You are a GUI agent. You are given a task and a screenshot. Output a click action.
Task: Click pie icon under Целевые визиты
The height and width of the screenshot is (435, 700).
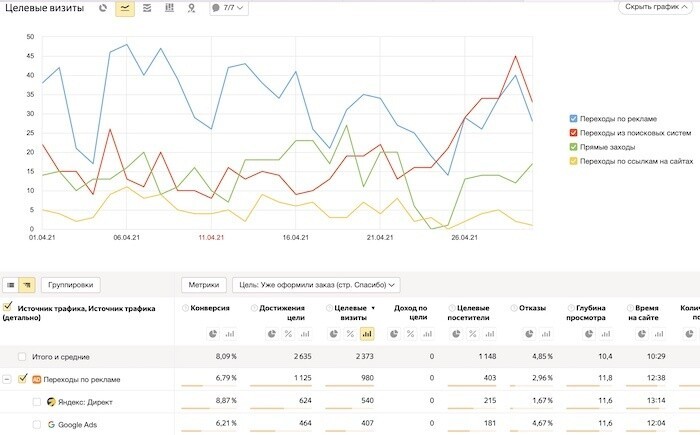tap(333, 334)
